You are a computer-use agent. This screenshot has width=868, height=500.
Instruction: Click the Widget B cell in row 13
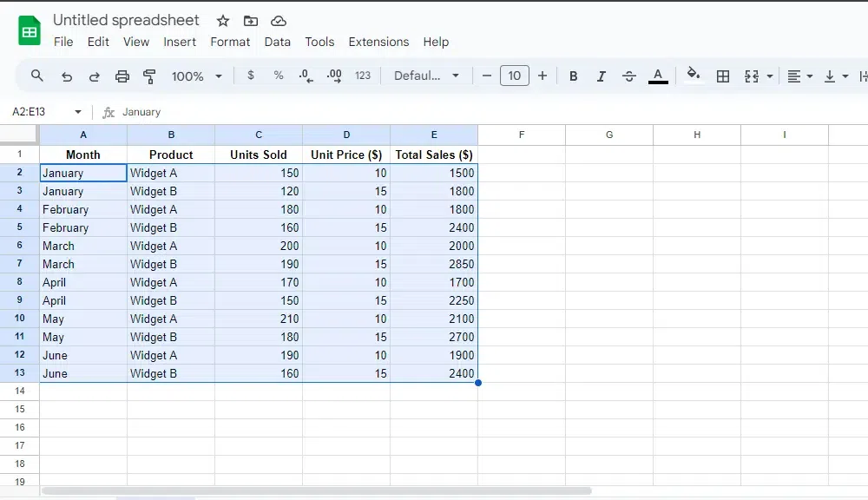pos(171,374)
